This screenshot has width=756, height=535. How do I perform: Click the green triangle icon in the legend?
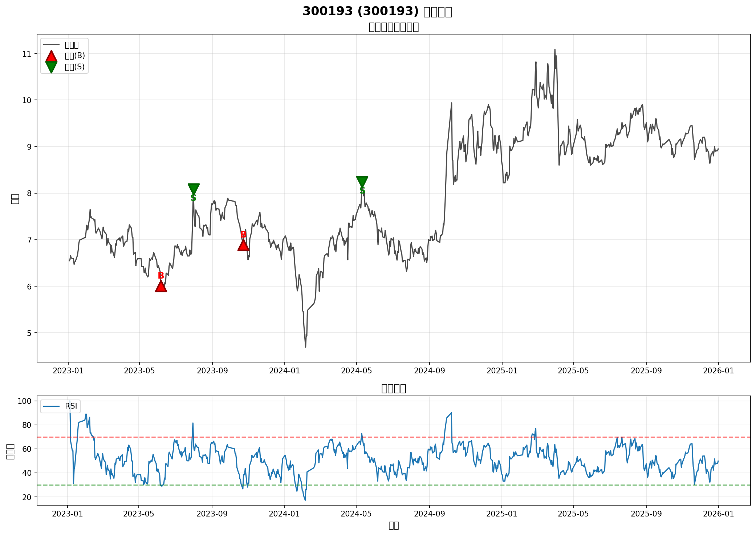(x=51, y=67)
